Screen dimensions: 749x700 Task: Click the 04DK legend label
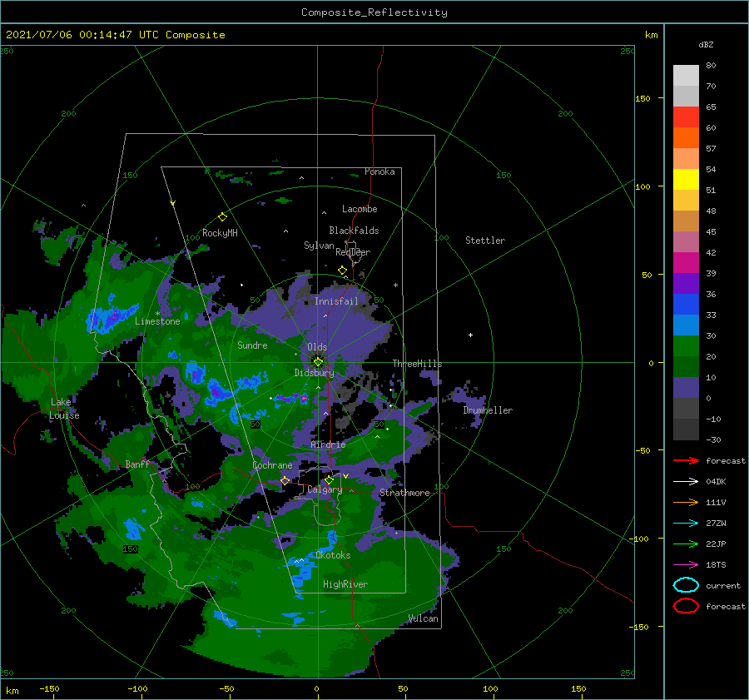point(716,482)
